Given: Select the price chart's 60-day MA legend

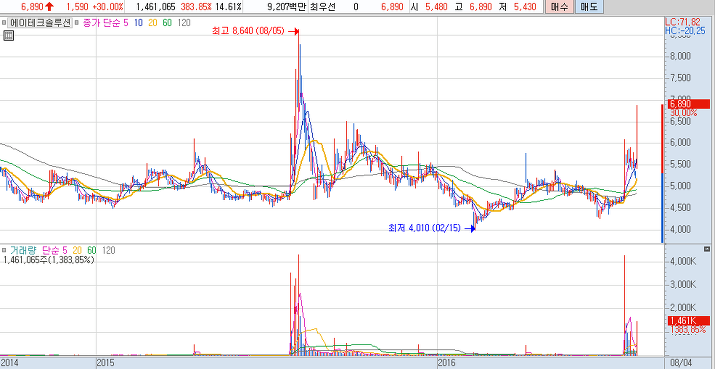Looking at the screenshot, I should 167,23.
